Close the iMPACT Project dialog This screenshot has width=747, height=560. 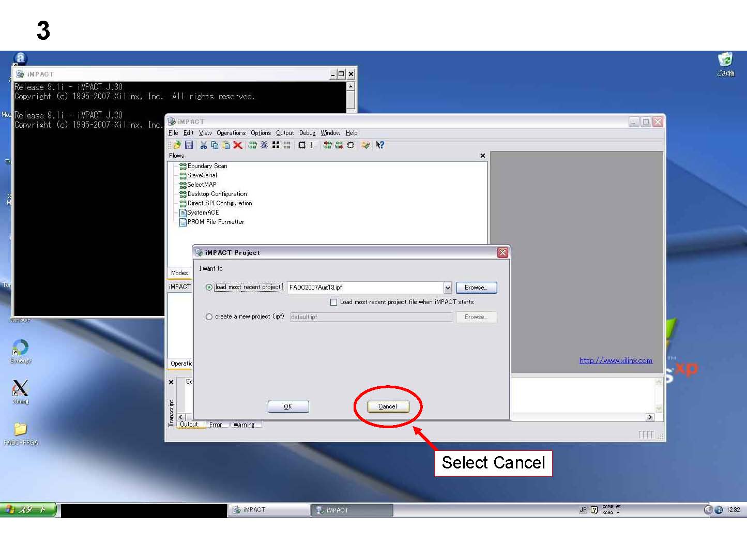[x=502, y=252]
